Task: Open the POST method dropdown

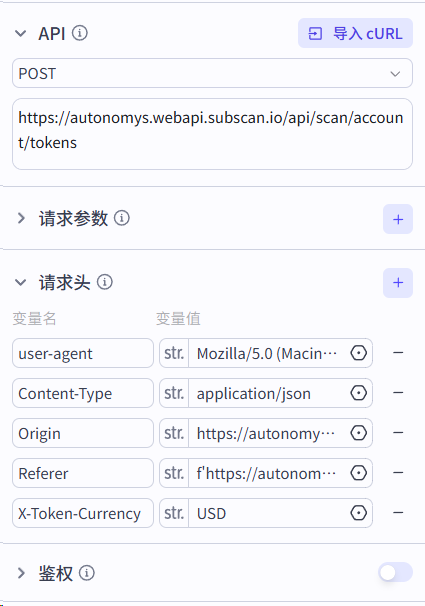Action: click(212, 73)
